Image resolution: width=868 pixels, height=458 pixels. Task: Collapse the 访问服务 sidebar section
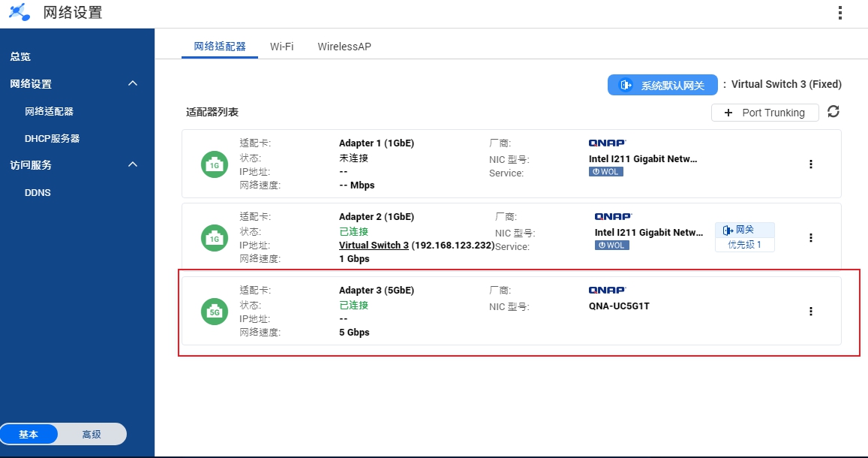pyautogui.click(x=133, y=164)
